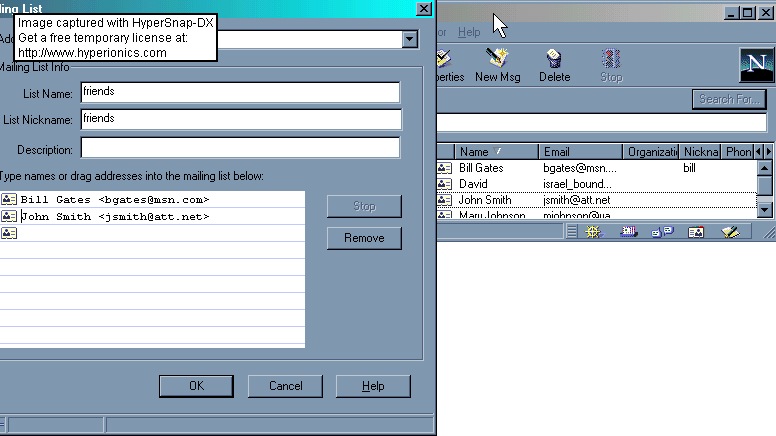
Task: Click the Address Book status bar icon
Action: tap(696, 232)
